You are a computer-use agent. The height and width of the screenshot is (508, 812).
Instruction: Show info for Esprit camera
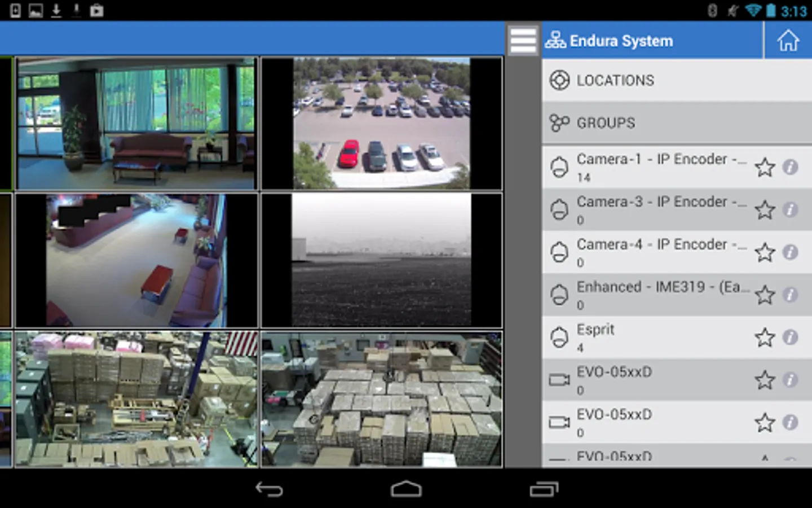[791, 338]
